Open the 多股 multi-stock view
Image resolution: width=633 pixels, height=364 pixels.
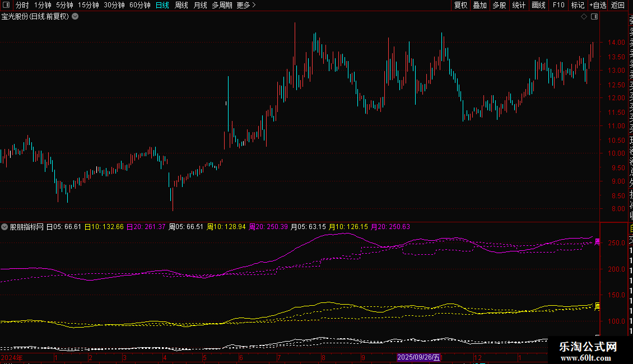click(499, 5)
